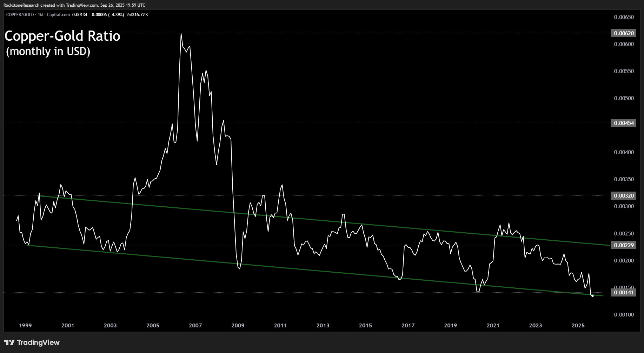Click the Copper-Gold Ratio title text

point(62,36)
